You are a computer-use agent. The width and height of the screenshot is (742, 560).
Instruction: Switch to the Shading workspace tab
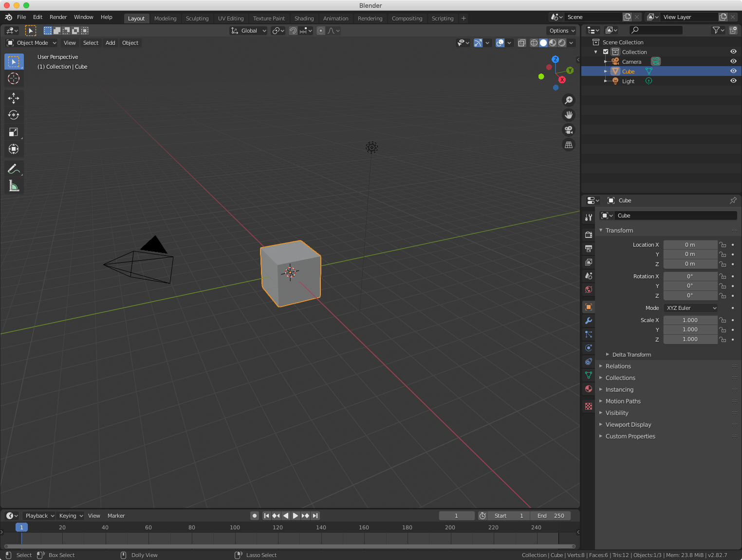pyautogui.click(x=304, y=18)
